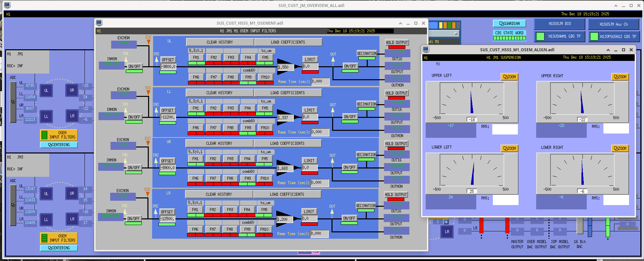Click the Upper Right alignment meter needle

point(582,103)
